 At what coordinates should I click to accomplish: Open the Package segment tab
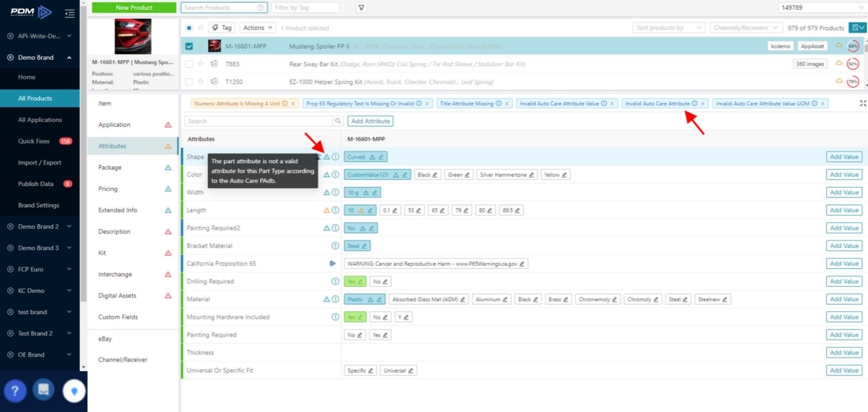[133, 167]
